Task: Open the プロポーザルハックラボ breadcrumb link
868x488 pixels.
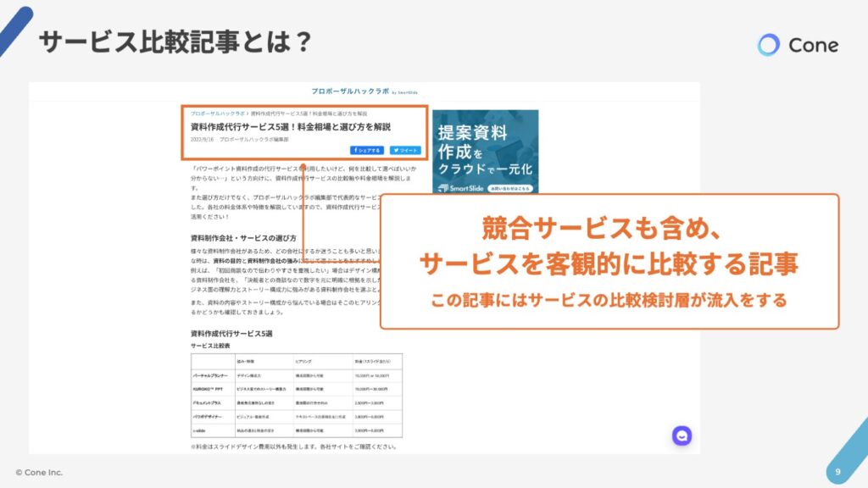Action: (x=218, y=114)
